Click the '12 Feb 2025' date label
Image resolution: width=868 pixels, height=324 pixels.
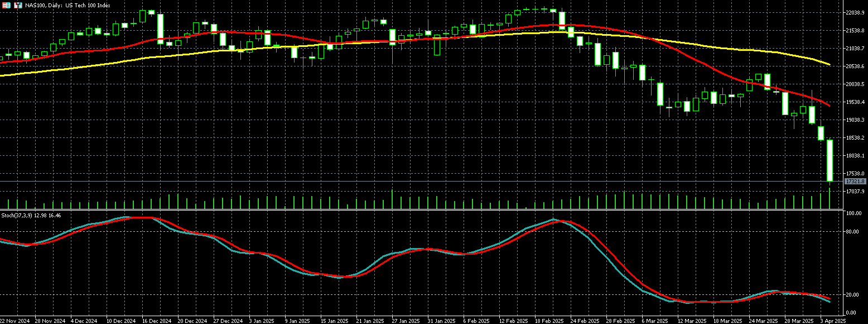513,321
